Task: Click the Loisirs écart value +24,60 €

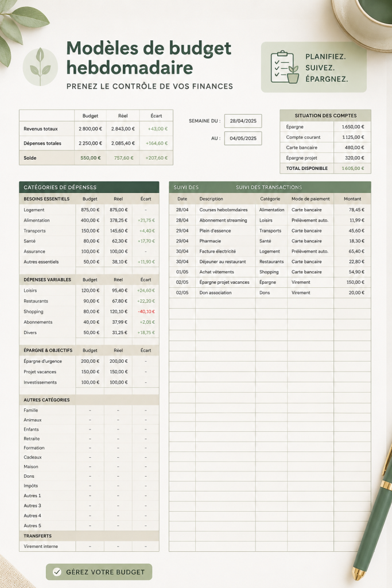Action: click(146, 291)
